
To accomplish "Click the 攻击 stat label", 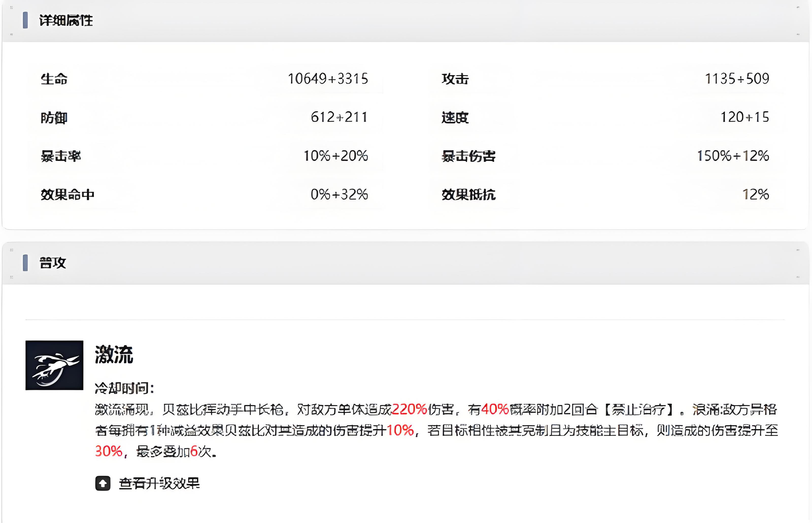I will 455,79.
